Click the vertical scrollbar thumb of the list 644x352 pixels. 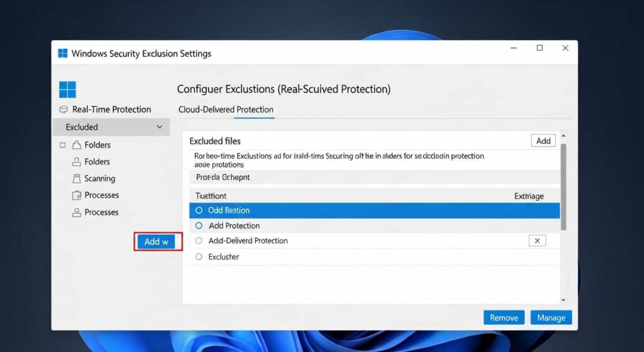(563, 187)
